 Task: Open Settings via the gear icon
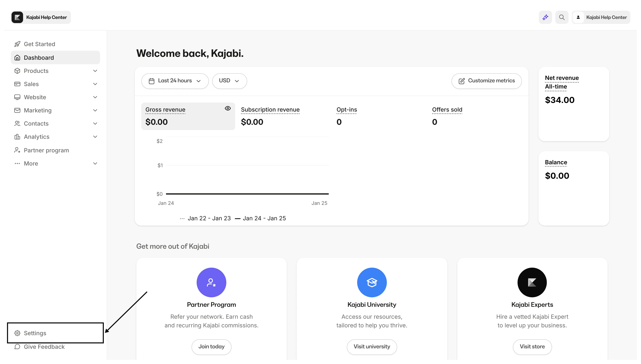pyautogui.click(x=17, y=333)
